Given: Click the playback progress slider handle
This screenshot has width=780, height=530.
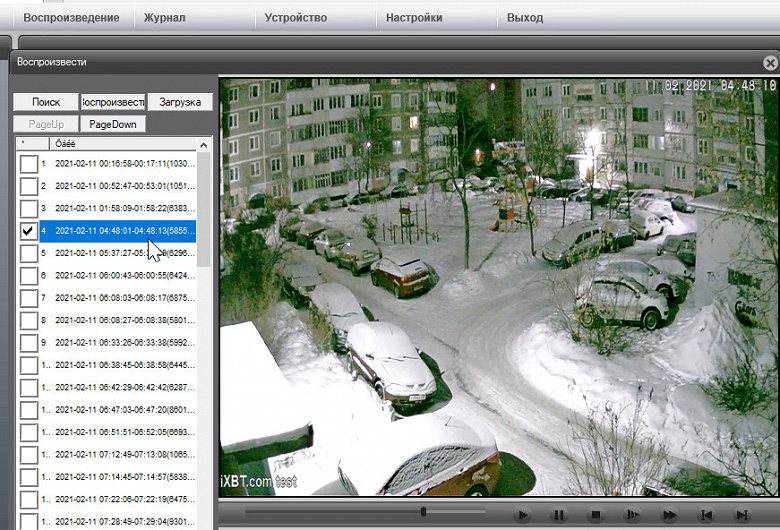Looking at the screenshot, I should point(423,511).
